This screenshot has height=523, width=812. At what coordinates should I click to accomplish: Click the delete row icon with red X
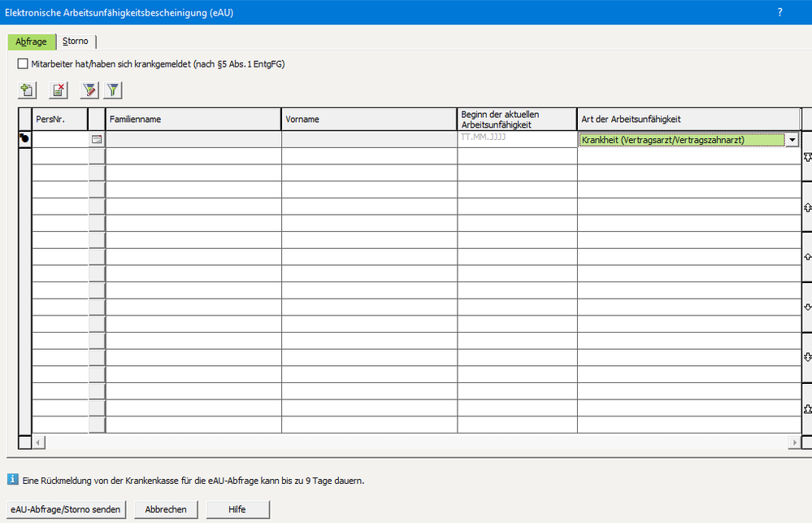click(x=59, y=90)
